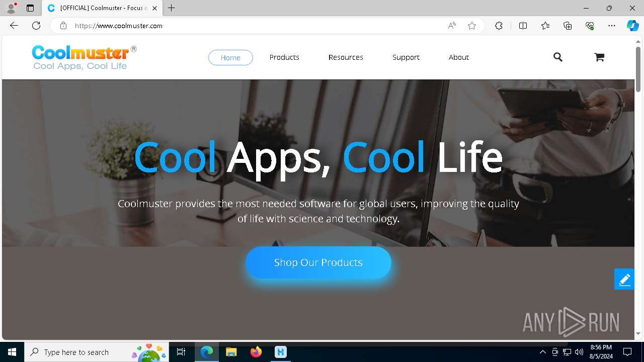Open Browser essentials icon
Viewport: 644px width, 362px height.
tap(590, 26)
